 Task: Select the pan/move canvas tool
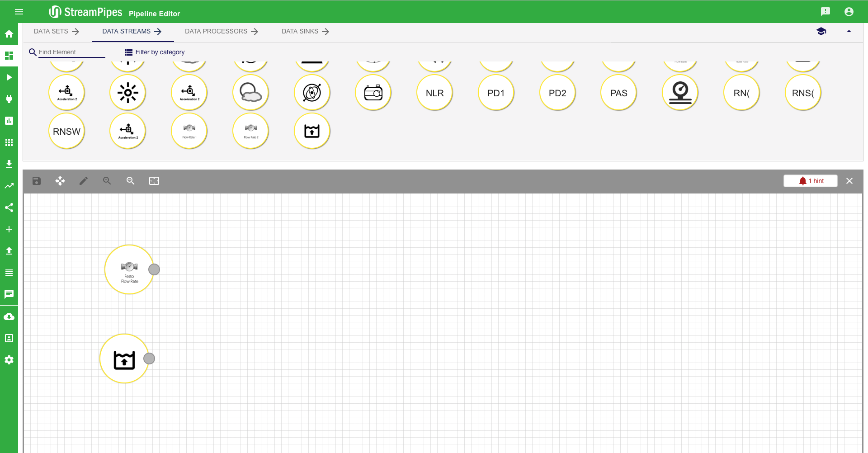60,181
